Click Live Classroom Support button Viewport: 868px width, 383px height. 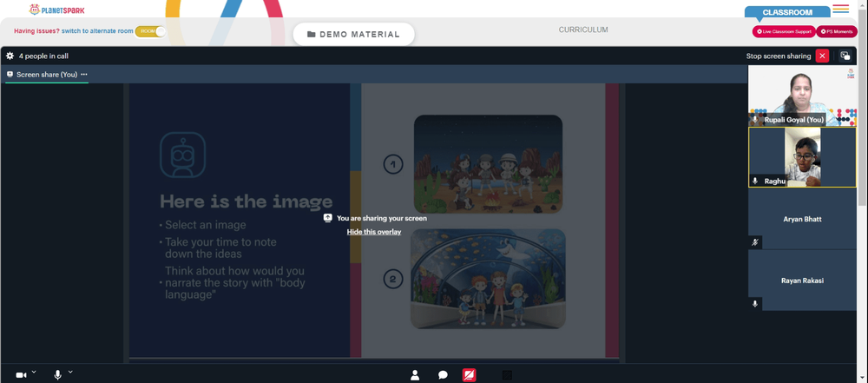tap(784, 31)
